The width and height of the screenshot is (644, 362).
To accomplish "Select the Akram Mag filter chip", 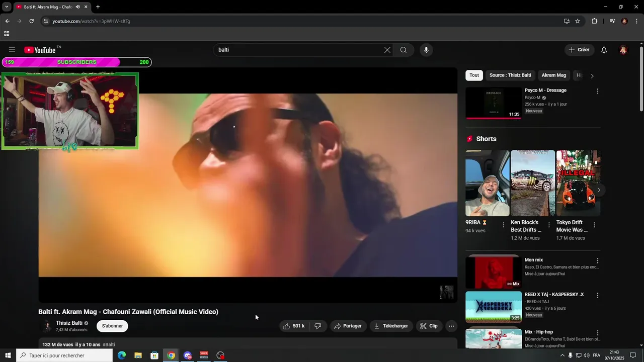I will [553, 75].
